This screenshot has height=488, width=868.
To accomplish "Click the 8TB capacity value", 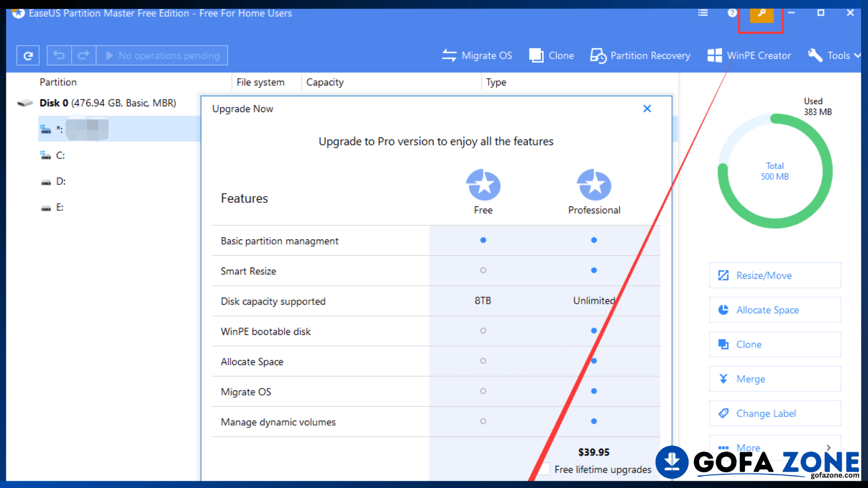I will tap(483, 300).
